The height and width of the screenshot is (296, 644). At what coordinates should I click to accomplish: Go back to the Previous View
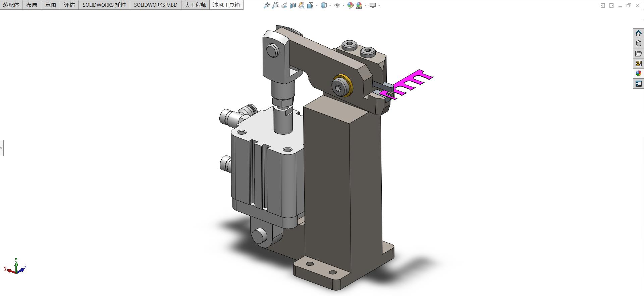(284, 5)
